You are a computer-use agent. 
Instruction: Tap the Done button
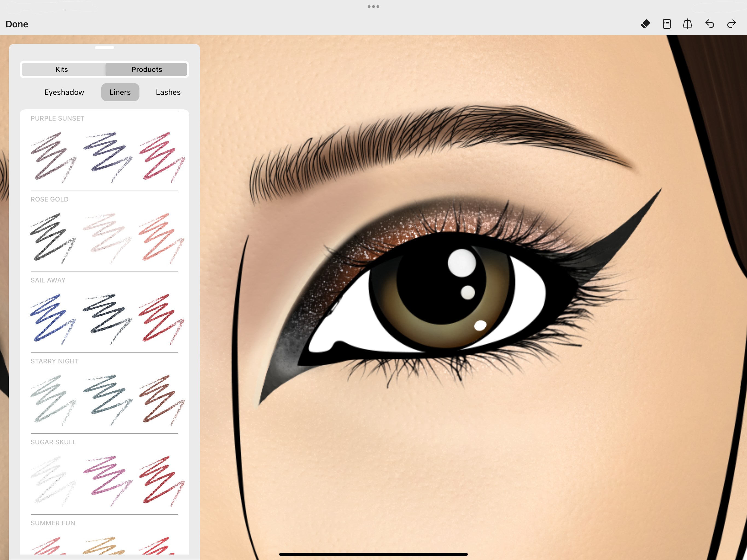tap(17, 24)
